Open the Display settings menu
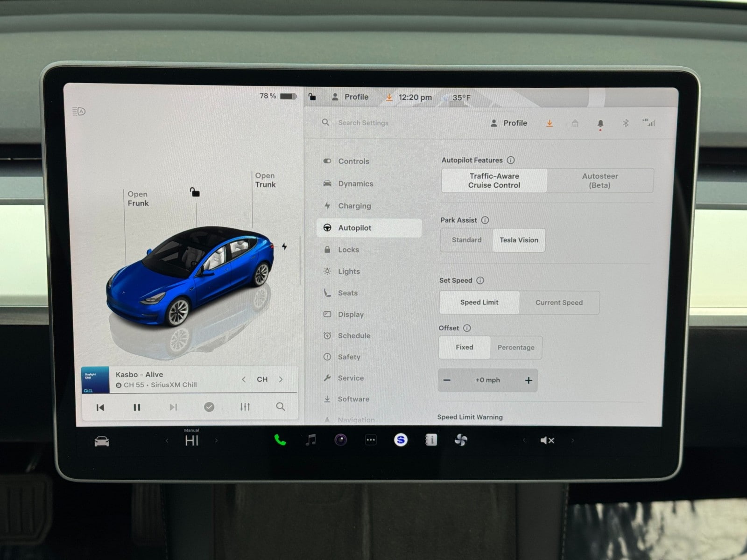The image size is (747, 560). point(351,315)
